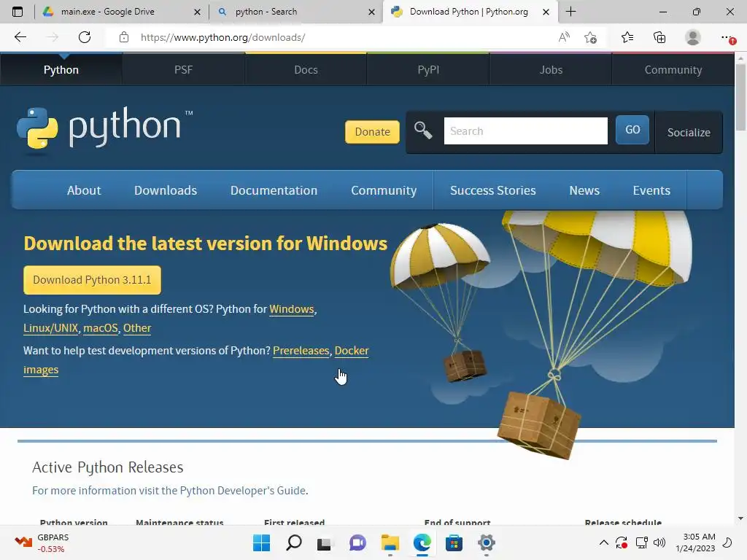Open the Docker images link

[352, 351]
